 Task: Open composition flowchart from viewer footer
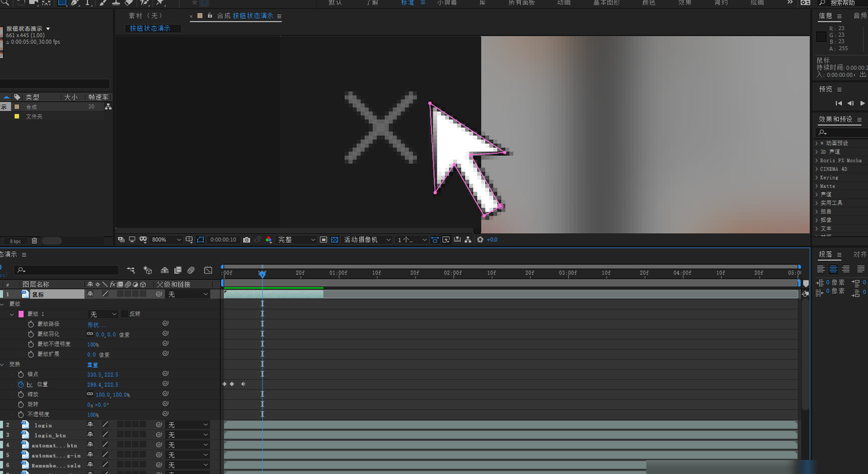467,240
